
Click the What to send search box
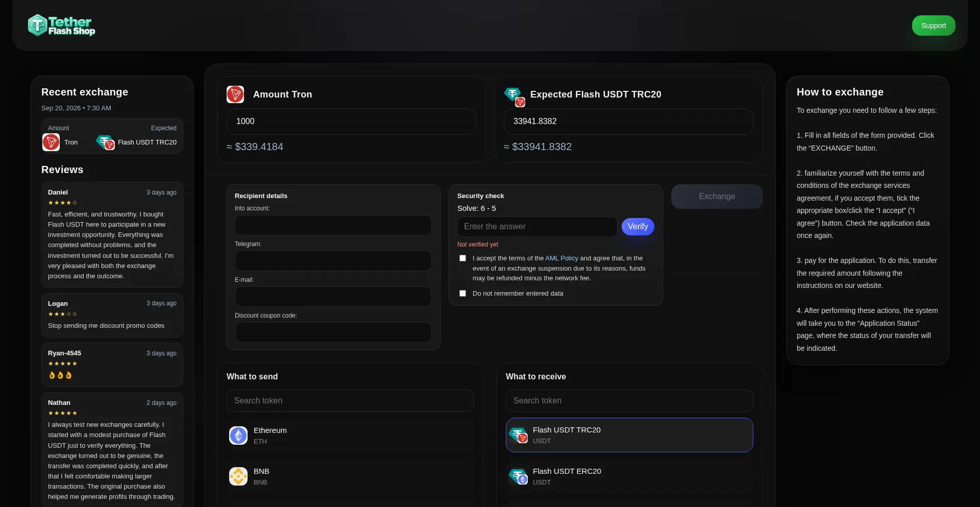coord(350,401)
